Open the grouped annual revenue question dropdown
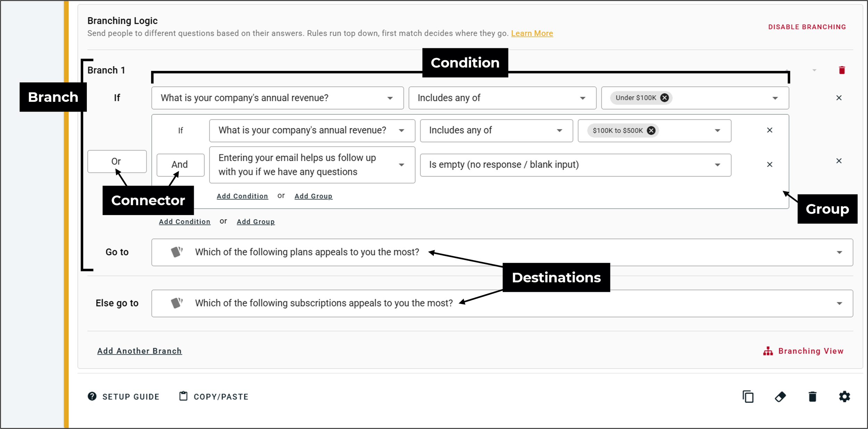 pos(312,131)
